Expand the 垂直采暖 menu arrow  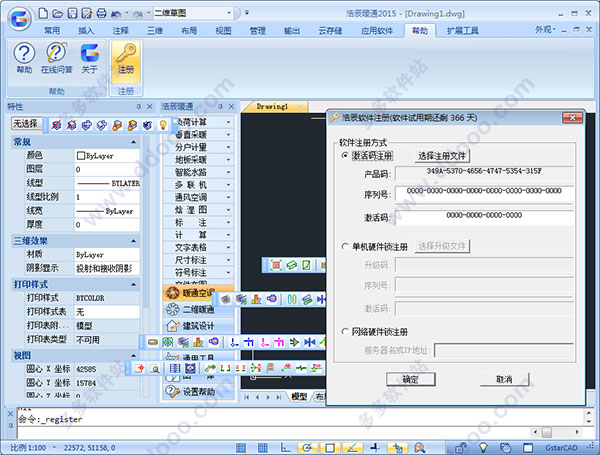(x=228, y=135)
